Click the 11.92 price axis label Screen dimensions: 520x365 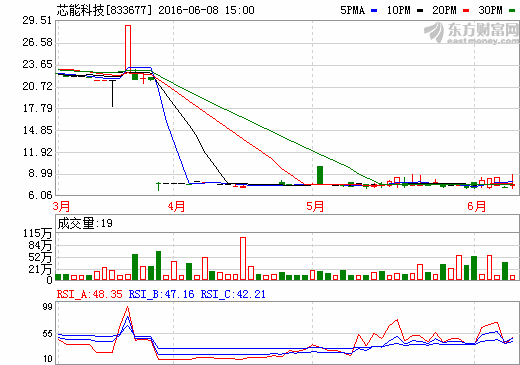[x=37, y=152]
